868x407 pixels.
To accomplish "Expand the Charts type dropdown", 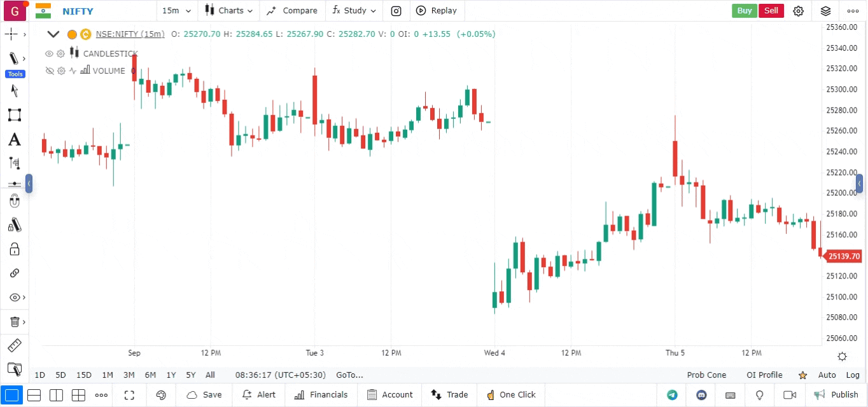I will (229, 11).
